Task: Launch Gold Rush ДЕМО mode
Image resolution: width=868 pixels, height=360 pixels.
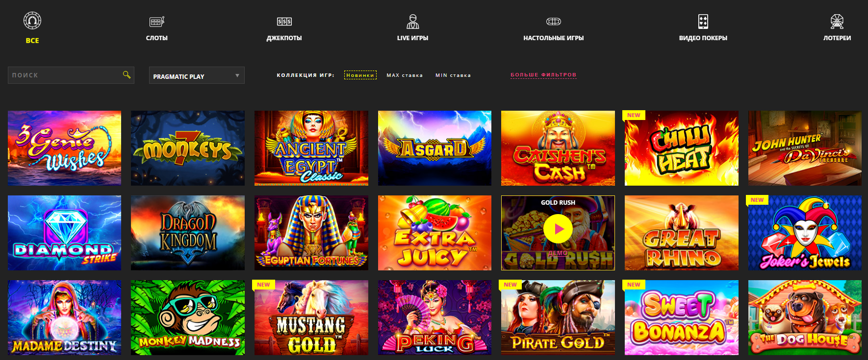Action: (x=558, y=253)
